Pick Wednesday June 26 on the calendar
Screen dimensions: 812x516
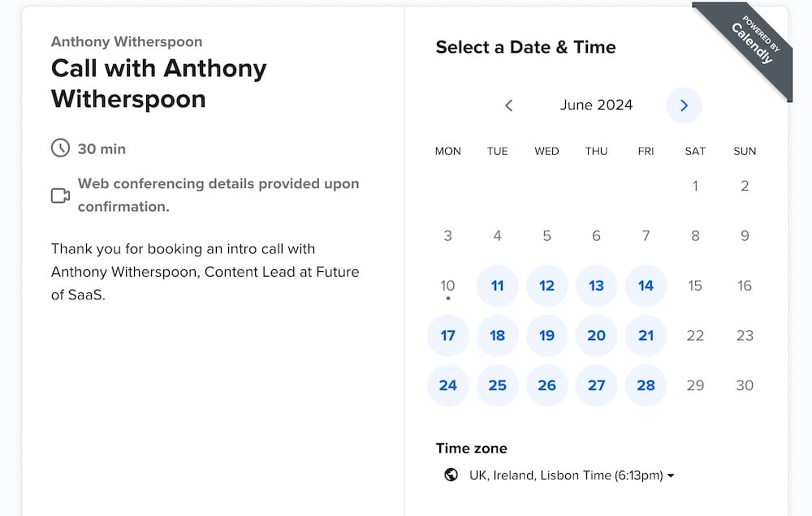[546, 385]
